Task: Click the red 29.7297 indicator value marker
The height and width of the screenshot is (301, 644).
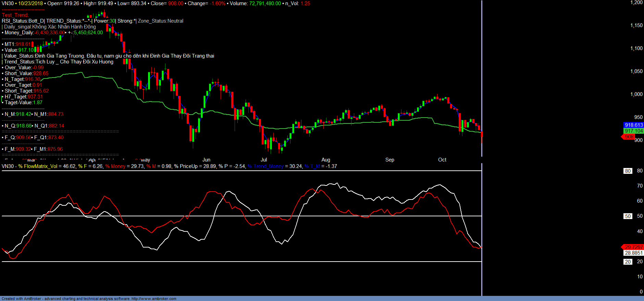Action: [633, 247]
